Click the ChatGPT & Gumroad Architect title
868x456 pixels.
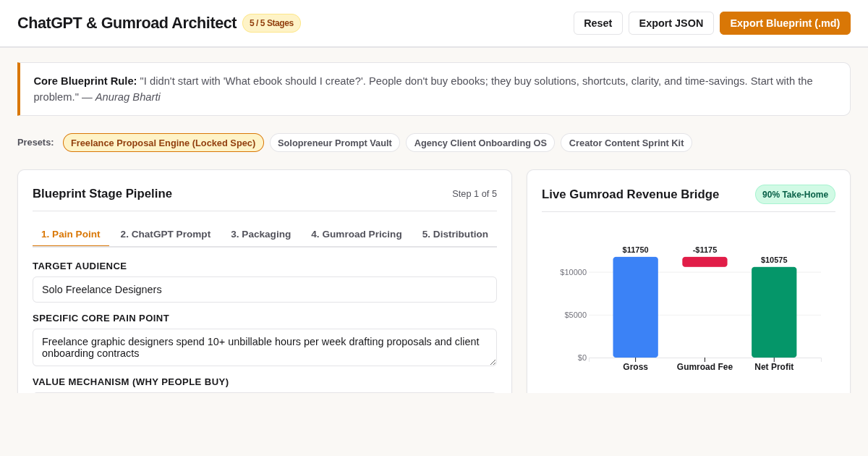(127, 23)
